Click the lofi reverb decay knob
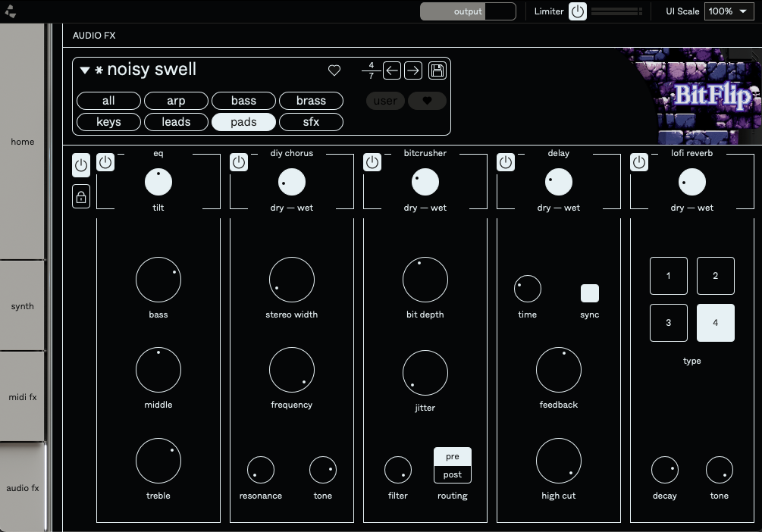The width and height of the screenshot is (762, 532). coord(665,470)
